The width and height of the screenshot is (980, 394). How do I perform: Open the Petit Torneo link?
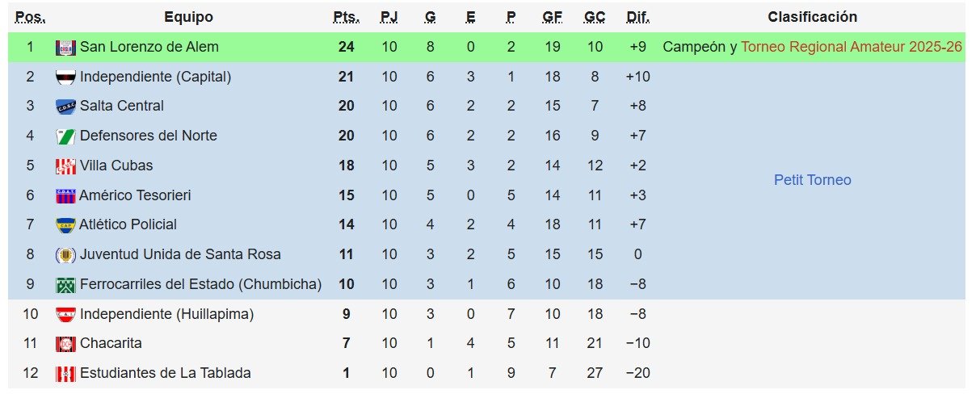click(812, 180)
